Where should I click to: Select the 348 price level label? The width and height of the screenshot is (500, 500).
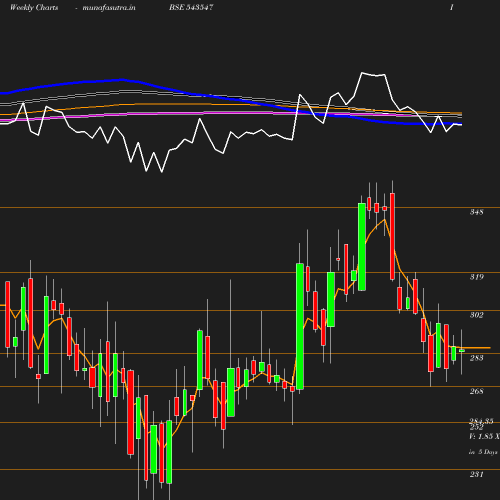[x=476, y=212]
